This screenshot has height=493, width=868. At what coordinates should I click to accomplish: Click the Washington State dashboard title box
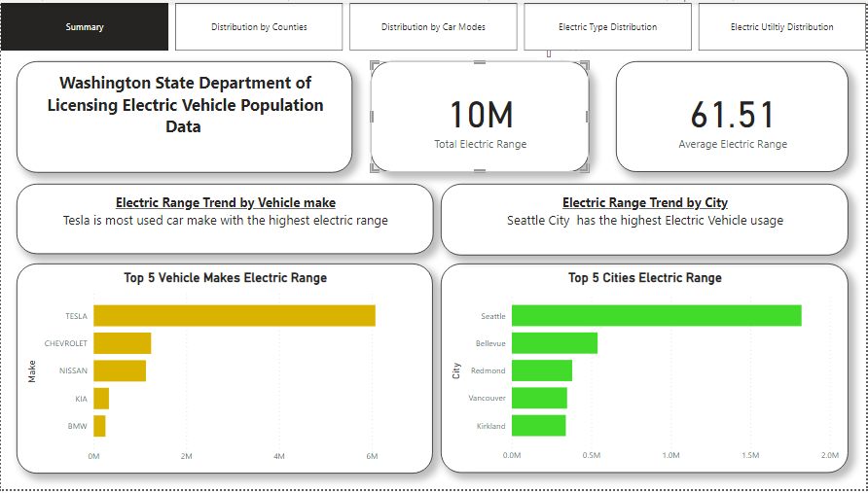click(185, 117)
